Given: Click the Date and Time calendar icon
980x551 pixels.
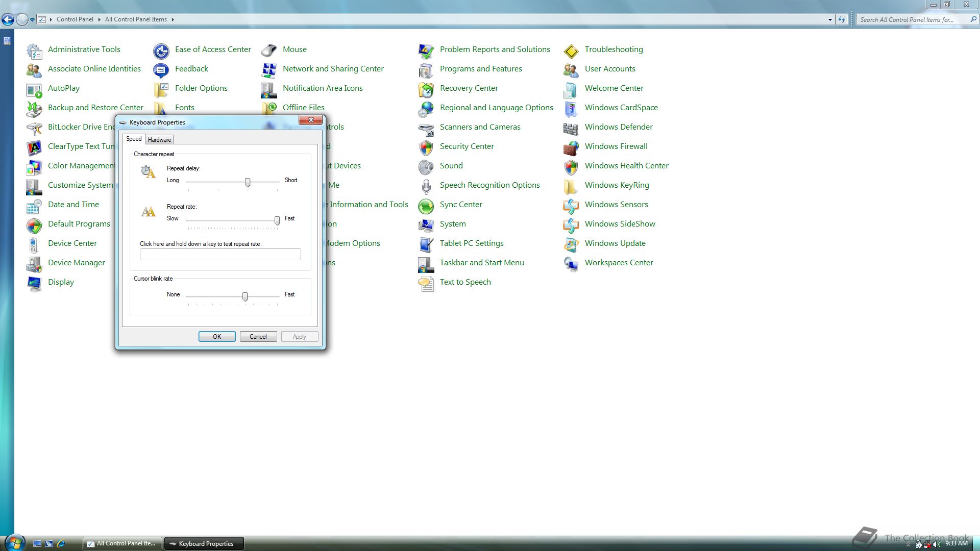Looking at the screenshot, I should point(34,206).
